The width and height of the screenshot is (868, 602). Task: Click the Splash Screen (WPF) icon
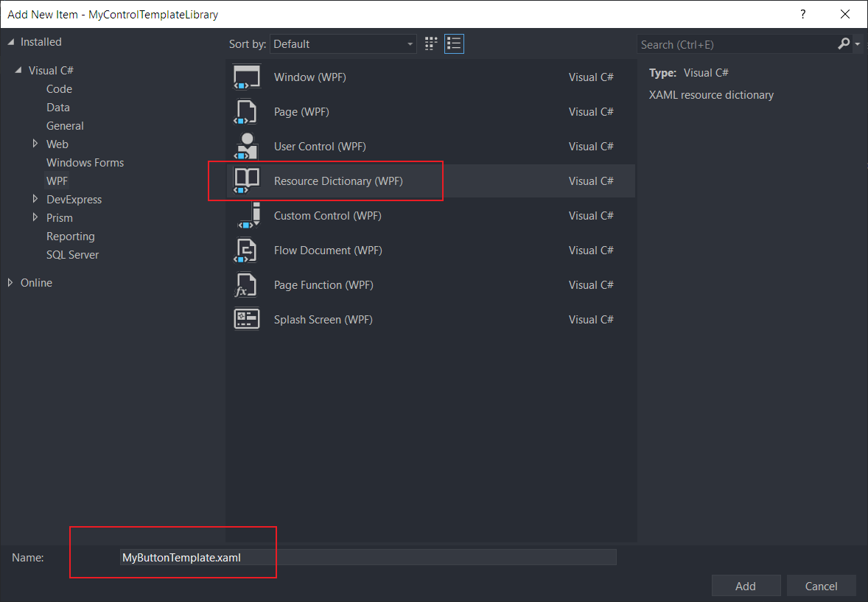point(247,320)
